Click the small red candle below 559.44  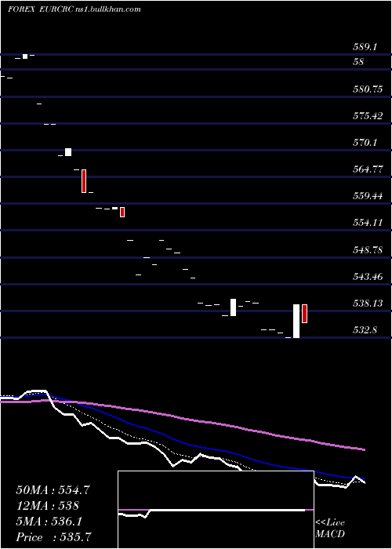(x=122, y=212)
